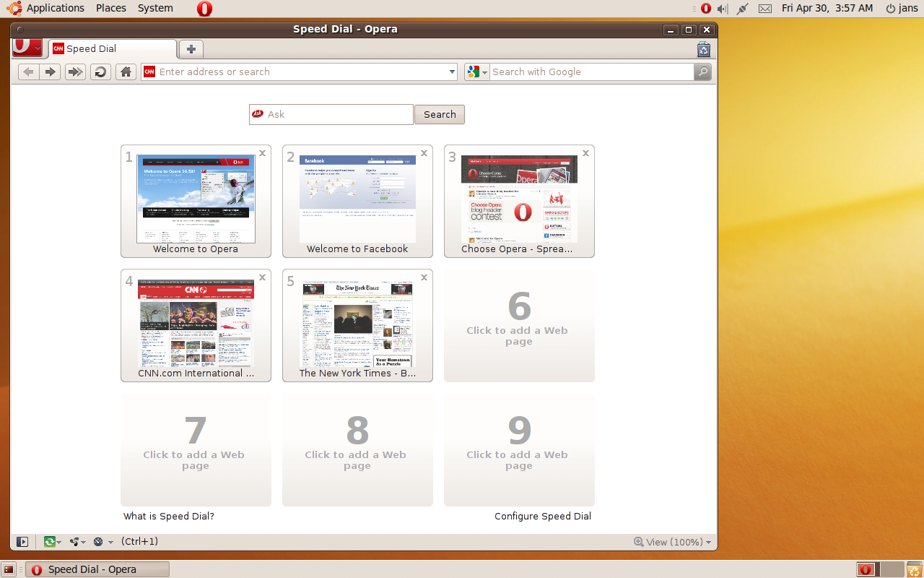Add a web page to slot 9
This screenshot has height=578, width=924.
coord(519,449)
